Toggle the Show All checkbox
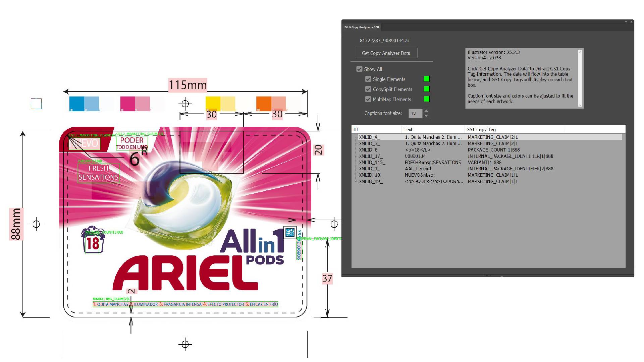This screenshot has width=644, height=362. (359, 69)
